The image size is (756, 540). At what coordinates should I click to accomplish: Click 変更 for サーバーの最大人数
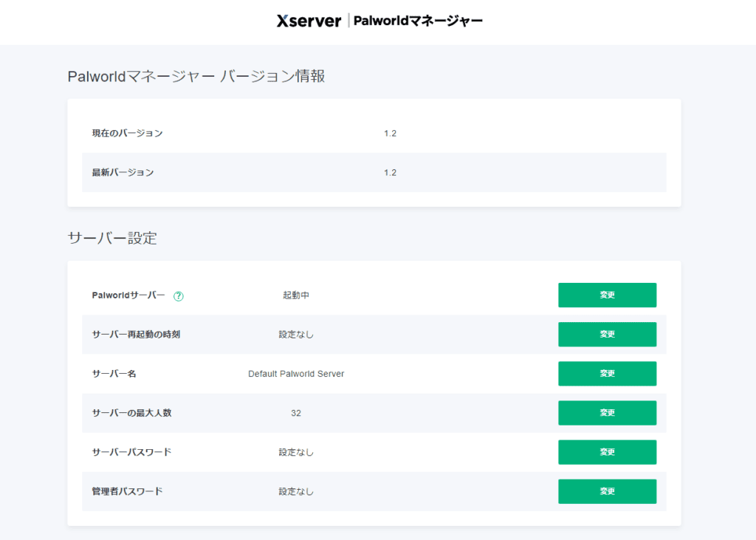(x=607, y=413)
